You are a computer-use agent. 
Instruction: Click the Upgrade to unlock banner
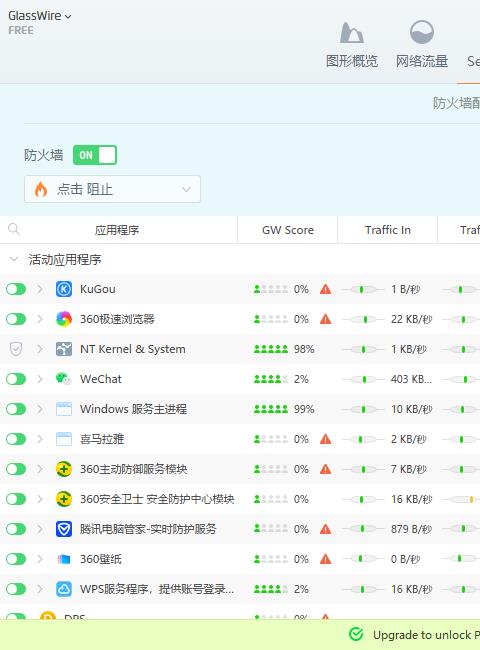pyautogui.click(x=240, y=635)
